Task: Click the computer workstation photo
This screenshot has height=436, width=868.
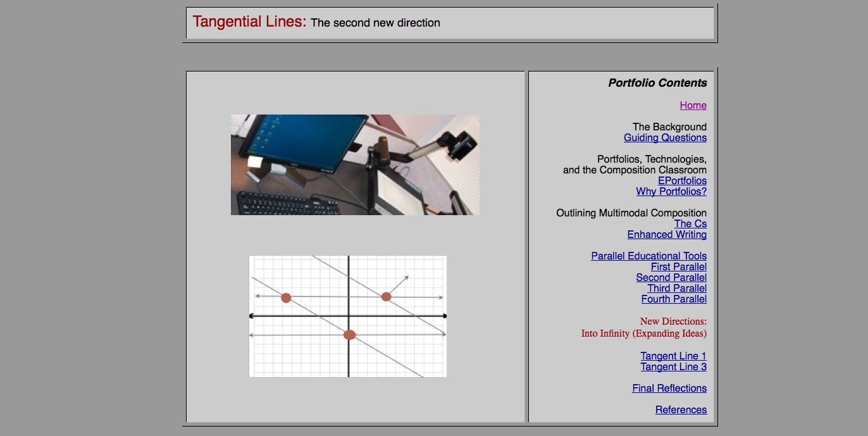Action: click(355, 165)
